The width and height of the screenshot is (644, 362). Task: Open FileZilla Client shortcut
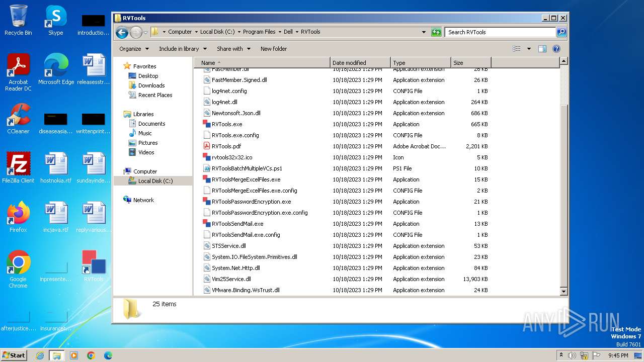coord(18,168)
